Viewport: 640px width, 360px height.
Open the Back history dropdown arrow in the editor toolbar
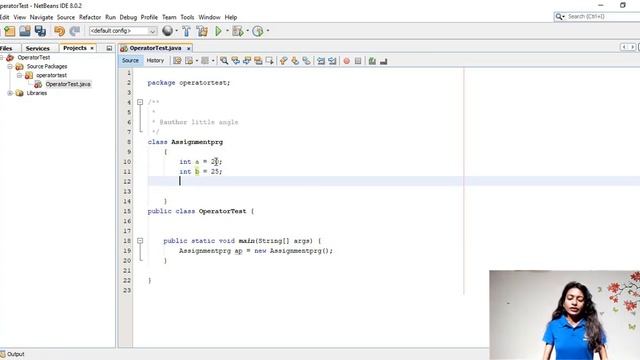pyautogui.click(x=197, y=61)
